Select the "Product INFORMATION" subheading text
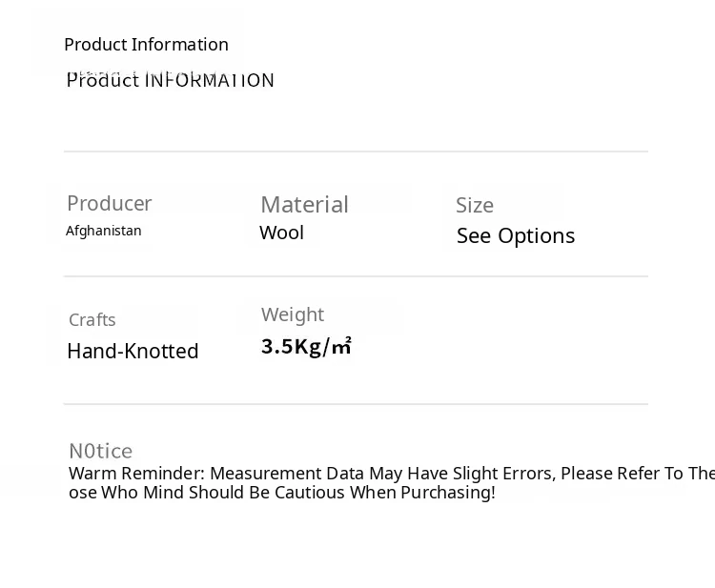 170,81
